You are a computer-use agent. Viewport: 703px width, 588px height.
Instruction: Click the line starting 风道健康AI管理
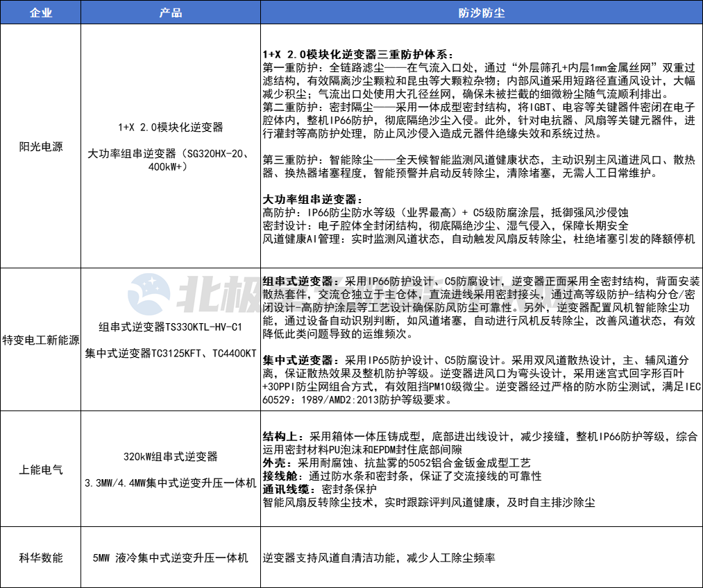[x=479, y=239]
